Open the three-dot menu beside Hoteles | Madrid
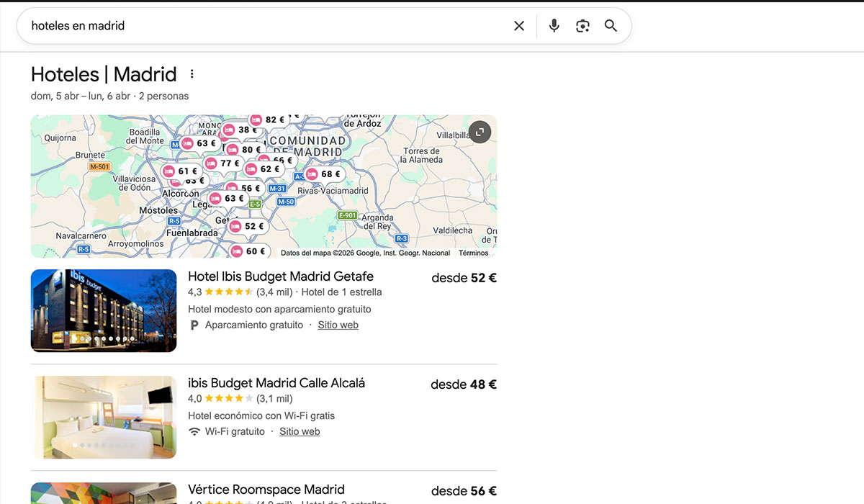 pyautogui.click(x=192, y=74)
